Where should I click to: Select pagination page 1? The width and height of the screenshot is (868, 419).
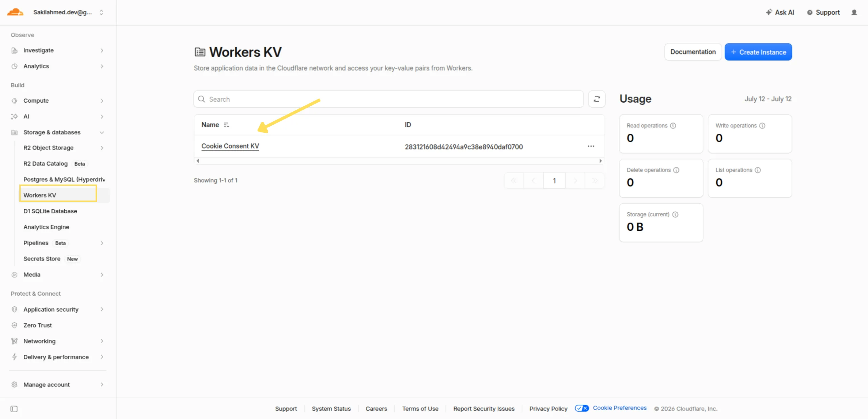554,181
